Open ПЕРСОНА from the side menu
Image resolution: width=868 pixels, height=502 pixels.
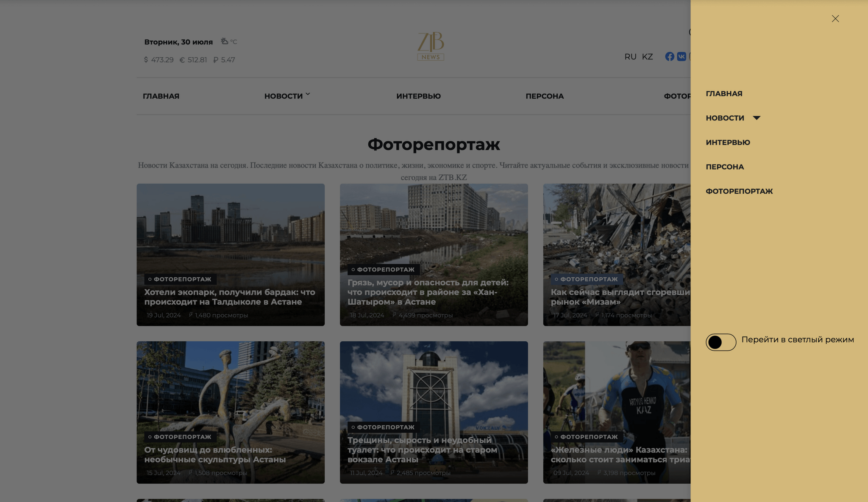pyautogui.click(x=725, y=167)
